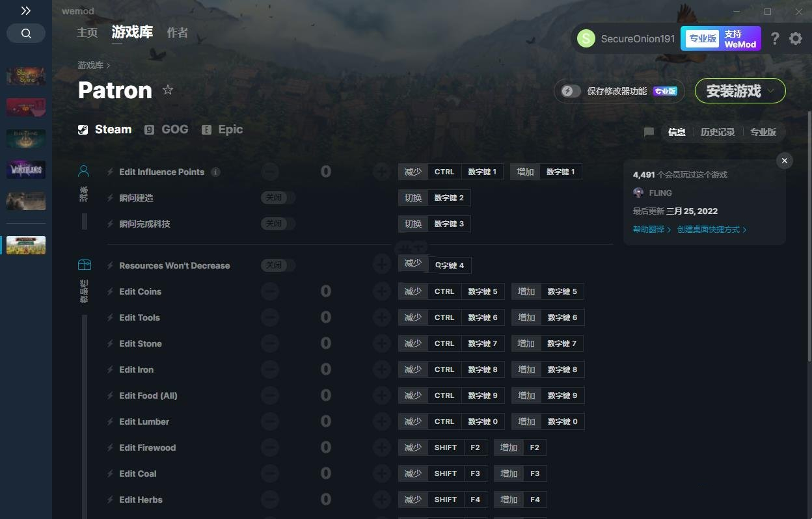Open the Wonderlands game thumbnail in sidebar

pos(26,170)
